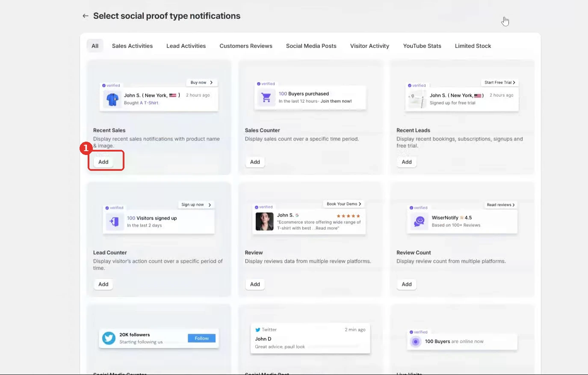The width and height of the screenshot is (588, 375).
Task: Click the purple sign-in door icon
Action: tap(114, 221)
